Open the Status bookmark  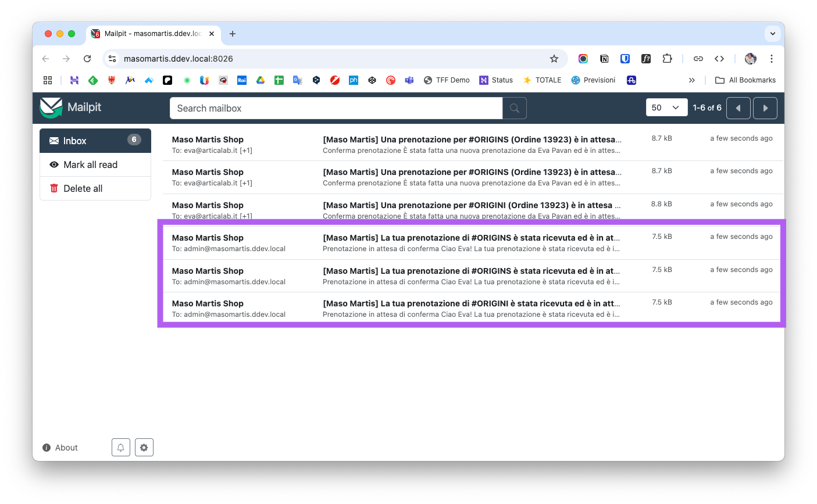point(496,80)
